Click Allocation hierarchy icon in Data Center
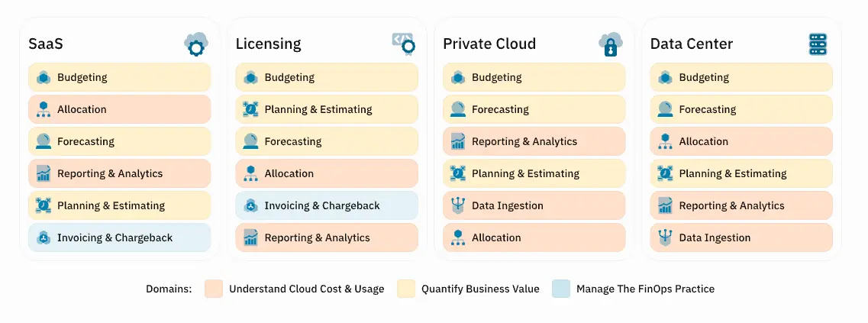The image size is (868, 323). tap(665, 141)
